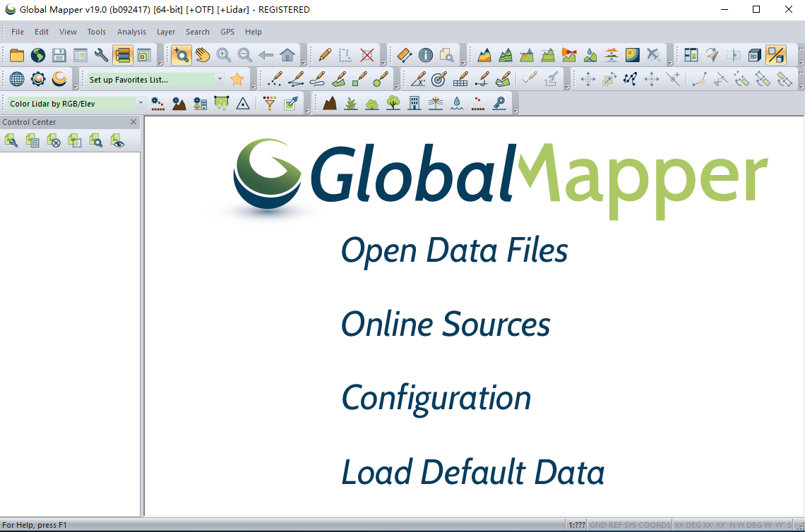805x532 pixels.
Task: Toggle the highlighted Lidar display swap button
Action: coord(776,54)
